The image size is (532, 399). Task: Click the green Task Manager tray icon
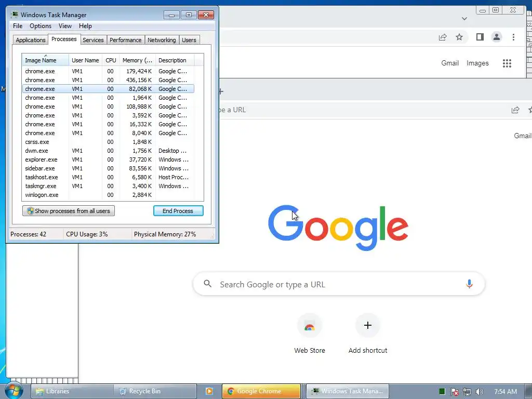442,392
